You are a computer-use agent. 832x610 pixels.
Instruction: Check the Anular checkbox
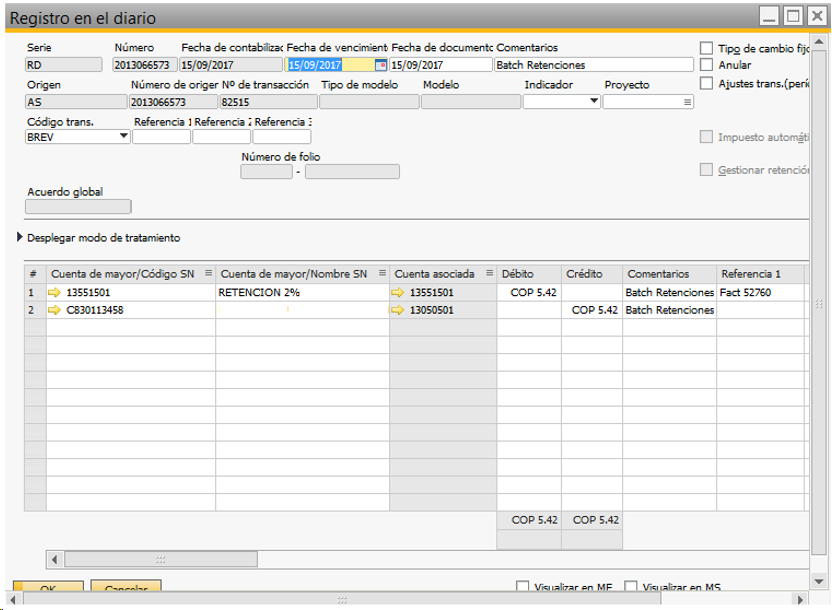click(x=707, y=65)
